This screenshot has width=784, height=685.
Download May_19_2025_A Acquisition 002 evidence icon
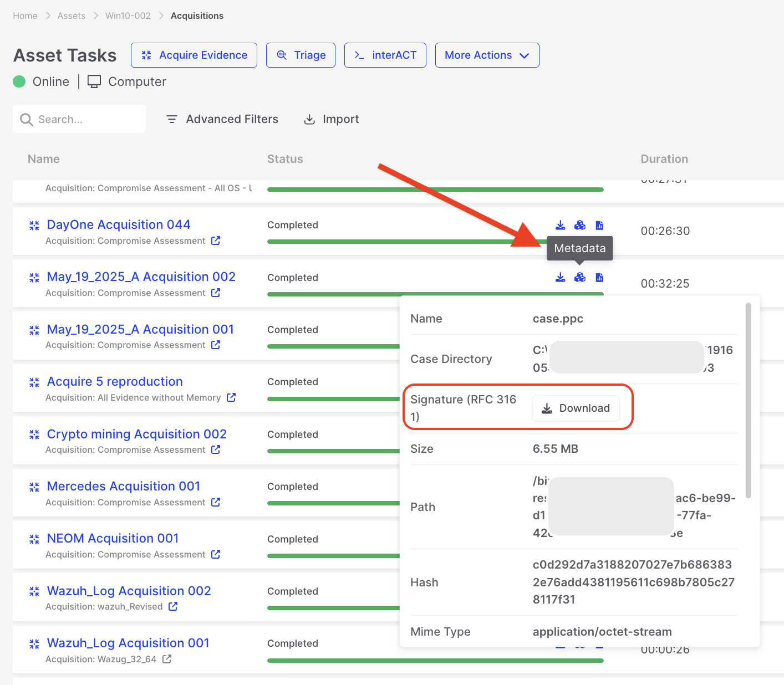pos(561,277)
